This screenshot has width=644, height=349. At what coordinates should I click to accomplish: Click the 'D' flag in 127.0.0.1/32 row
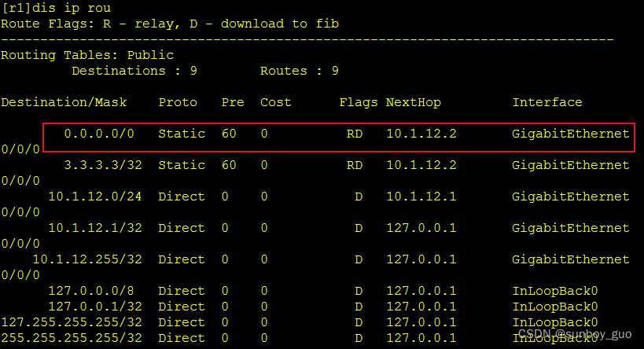pyautogui.click(x=359, y=307)
